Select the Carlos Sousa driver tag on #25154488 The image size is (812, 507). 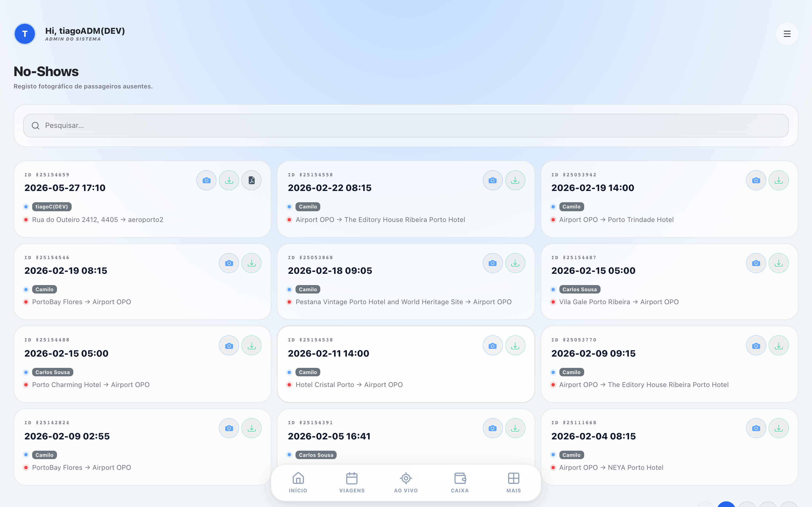pos(53,372)
